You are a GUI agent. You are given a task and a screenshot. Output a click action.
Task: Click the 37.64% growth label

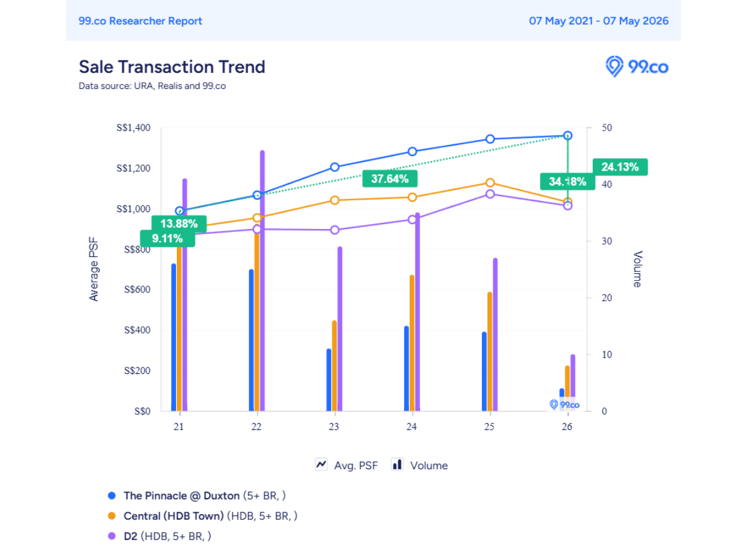[390, 179]
